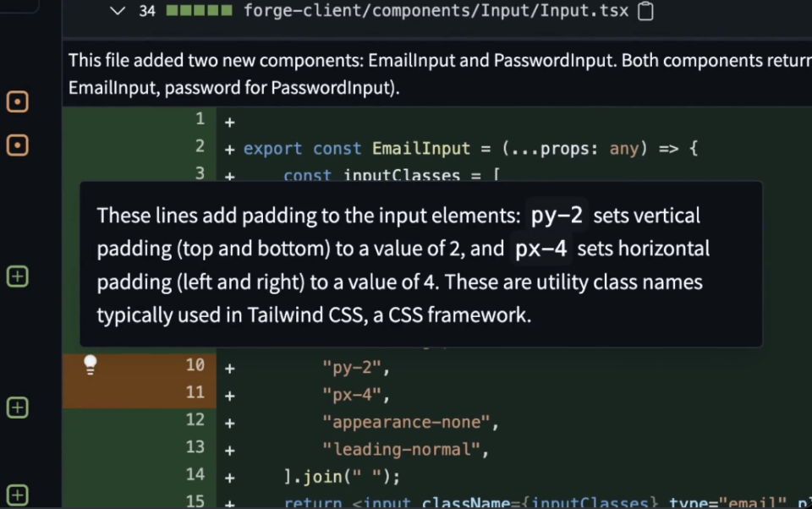812x509 pixels.
Task: Open the green added-file icon near line 15
Action: (x=17, y=495)
